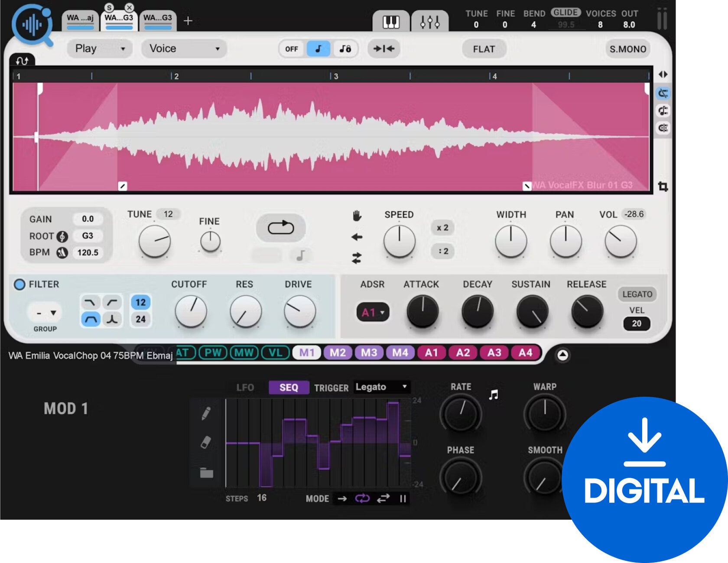Enable the LEGATO toggle in the ADSR section
This screenshot has height=563, width=728.
637,294
